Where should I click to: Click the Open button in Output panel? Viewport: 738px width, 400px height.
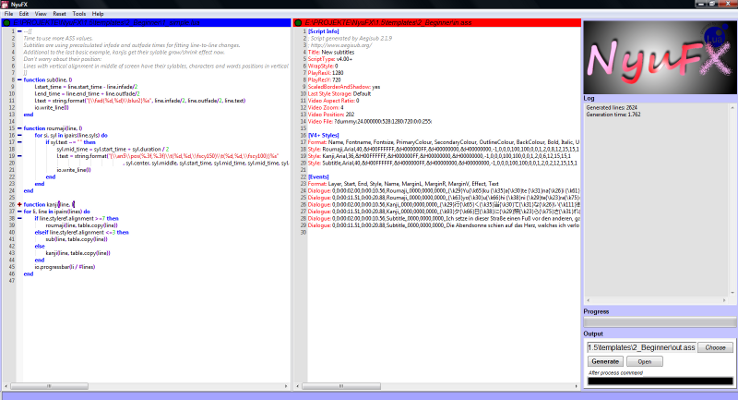pos(644,361)
